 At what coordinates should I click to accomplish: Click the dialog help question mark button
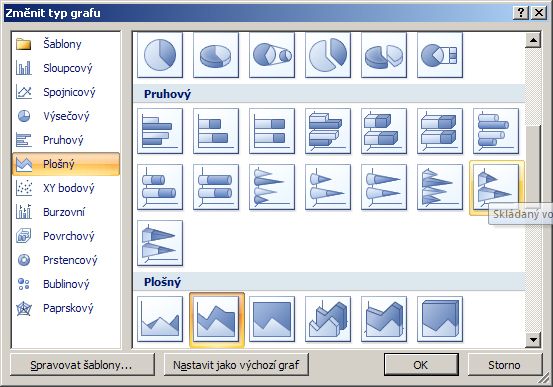tap(521, 13)
